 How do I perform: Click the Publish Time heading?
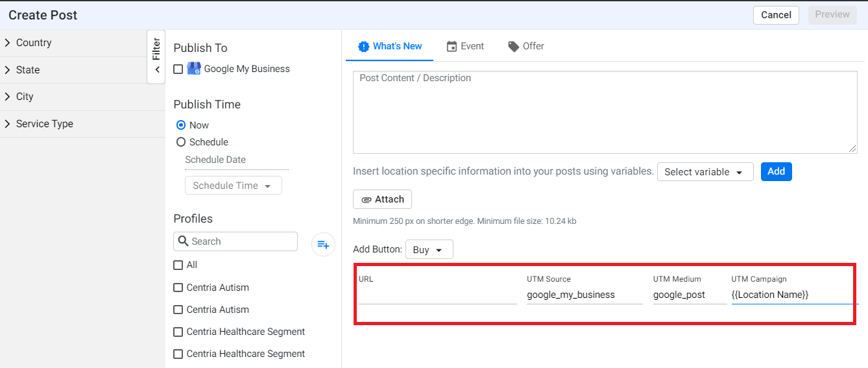pyautogui.click(x=207, y=104)
